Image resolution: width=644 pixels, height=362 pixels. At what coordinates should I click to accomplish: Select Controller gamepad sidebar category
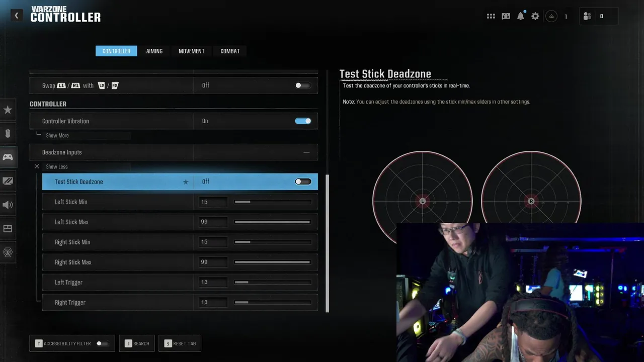coord(8,157)
